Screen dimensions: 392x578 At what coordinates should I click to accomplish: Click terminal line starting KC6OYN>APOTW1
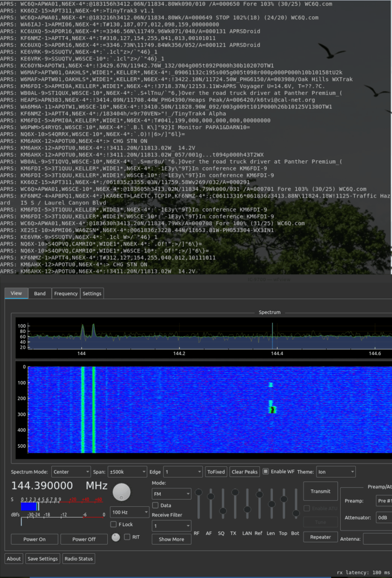137,65
